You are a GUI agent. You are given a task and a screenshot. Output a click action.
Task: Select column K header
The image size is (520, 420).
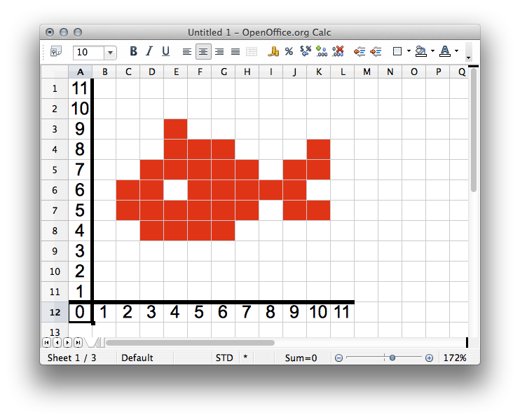319,72
